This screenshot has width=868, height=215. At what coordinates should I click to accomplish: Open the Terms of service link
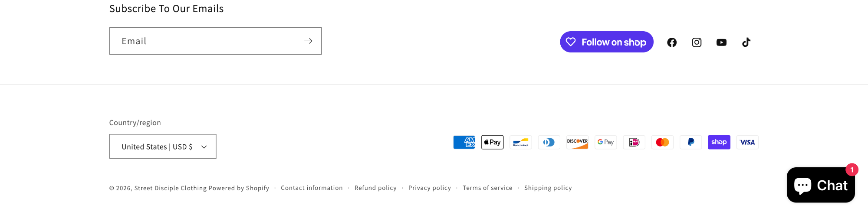click(487, 188)
